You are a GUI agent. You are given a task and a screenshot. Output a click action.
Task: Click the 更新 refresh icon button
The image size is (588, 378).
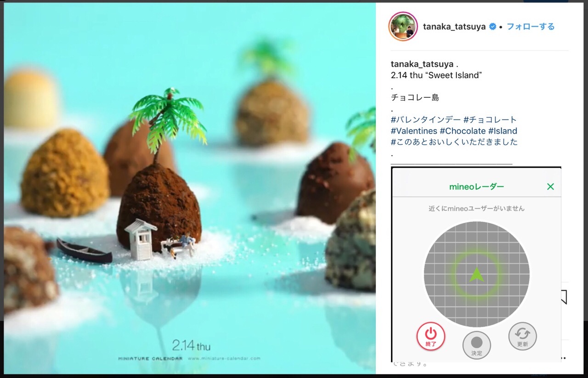[x=523, y=336]
